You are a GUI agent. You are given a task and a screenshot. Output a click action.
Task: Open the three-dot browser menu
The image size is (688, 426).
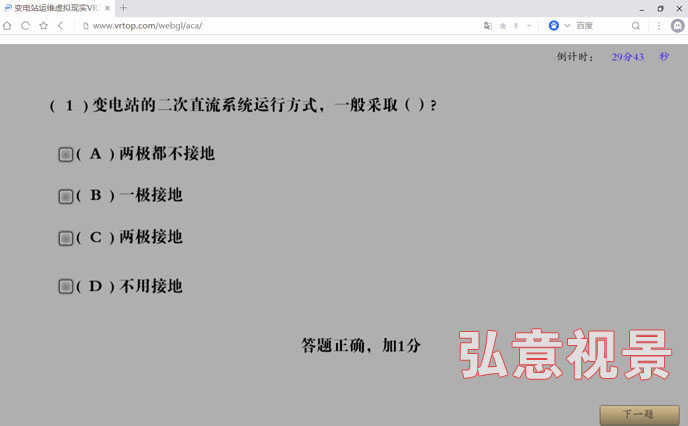tap(659, 25)
